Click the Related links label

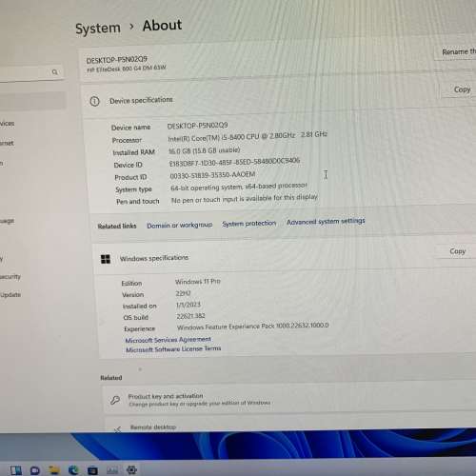(x=117, y=227)
